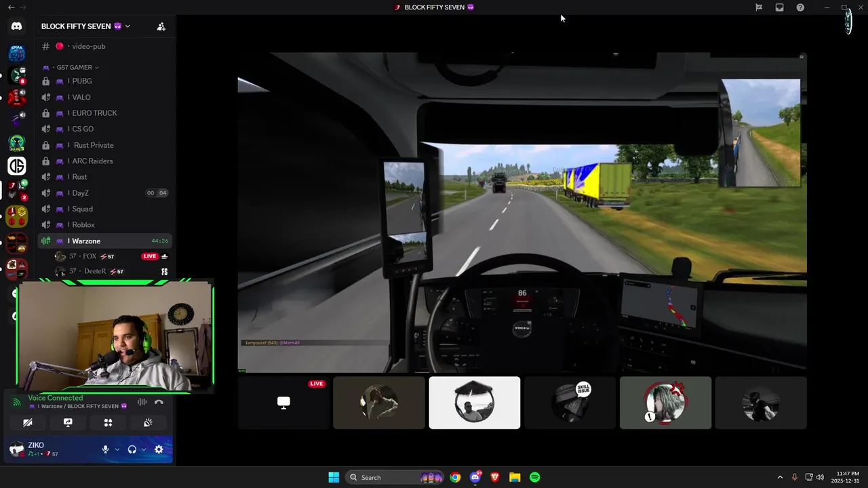Screen dimensions: 868x488
Task: Select user DeeteR in Warzone channel
Action: point(112,271)
